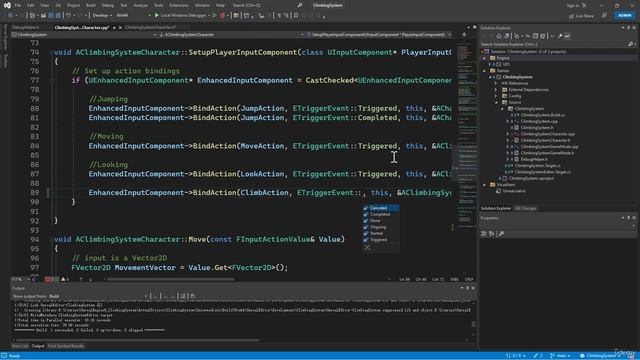Image resolution: width=640 pixels, height=360 pixels.
Task: Open the ClimbingSystem project scope dropdown
Action: coord(84,35)
